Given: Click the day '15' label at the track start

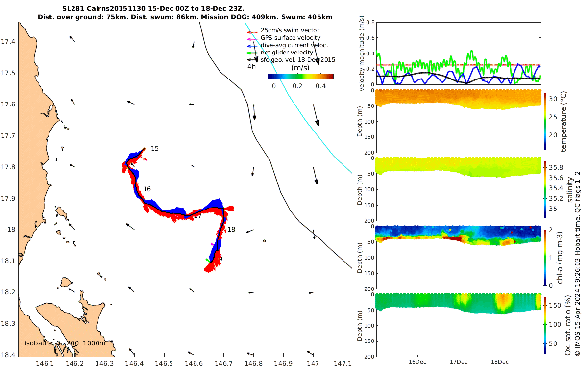Looking at the screenshot, I should click(x=155, y=149).
